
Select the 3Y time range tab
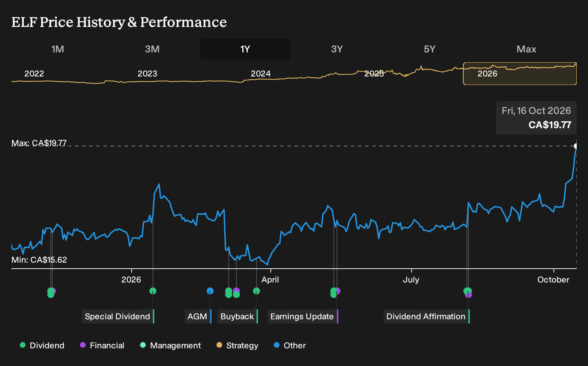[337, 49]
